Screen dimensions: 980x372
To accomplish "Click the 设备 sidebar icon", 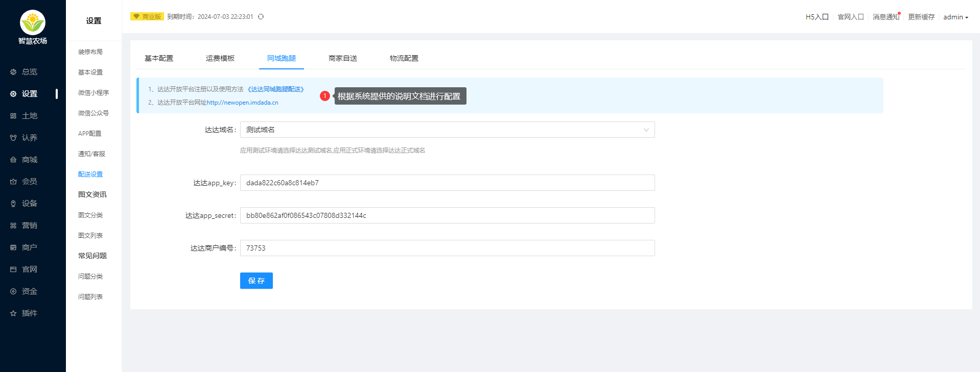I will tap(13, 204).
